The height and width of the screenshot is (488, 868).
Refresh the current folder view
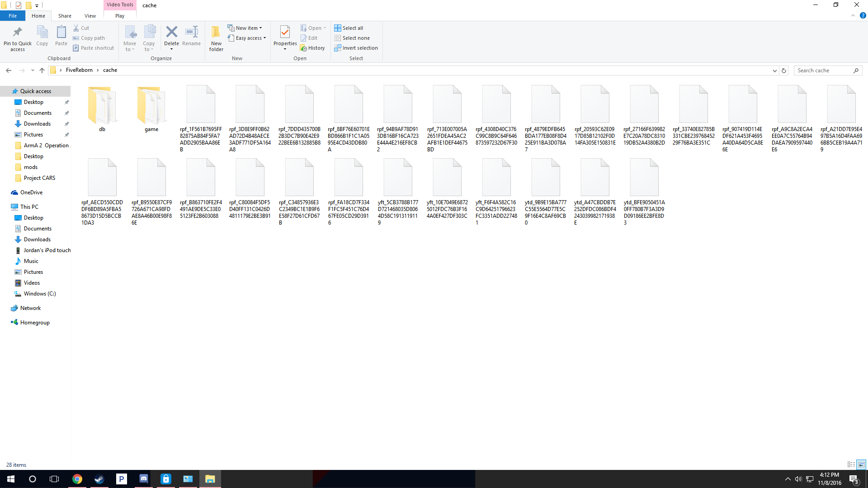(x=784, y=70)
